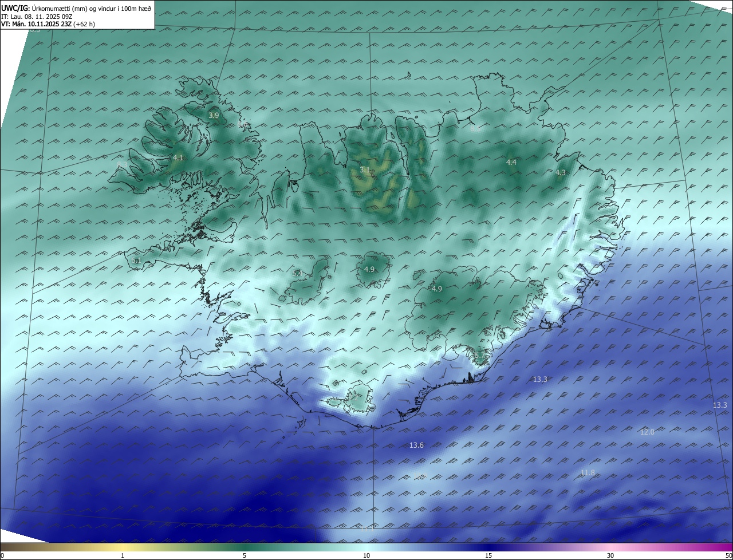Click the 3.1 value label in northern Iceland
This screenshot has width=733, height=560.
(x=365, y=170)
